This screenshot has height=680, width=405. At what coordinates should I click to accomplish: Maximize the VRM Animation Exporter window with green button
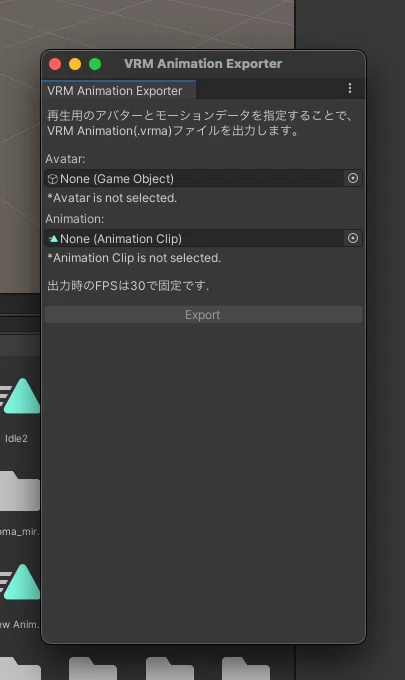(x=95, y=64)
